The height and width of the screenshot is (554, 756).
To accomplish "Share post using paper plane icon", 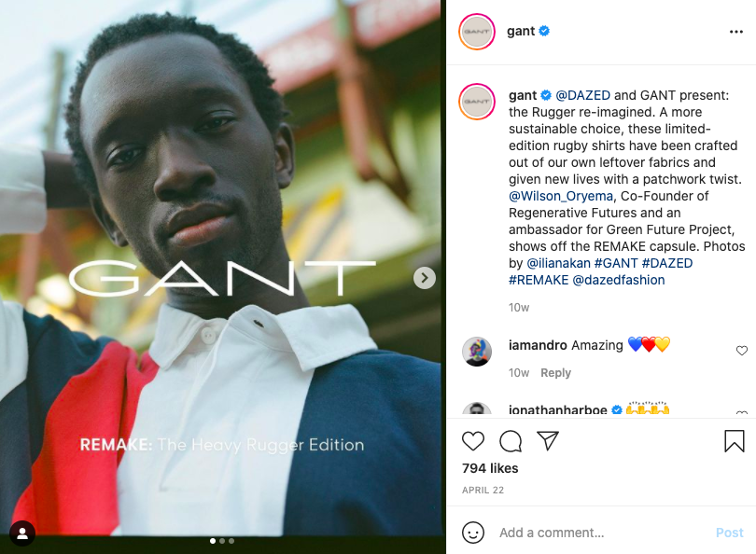I will pyautogui.click(x=547, y=441).
